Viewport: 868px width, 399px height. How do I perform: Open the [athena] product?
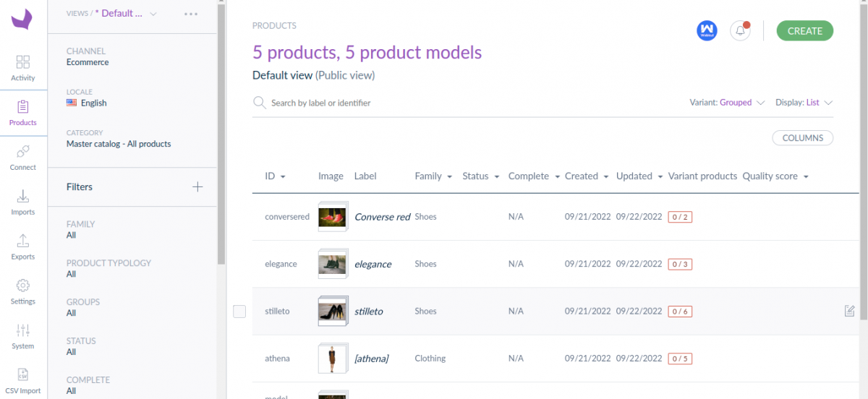[371, 359]
